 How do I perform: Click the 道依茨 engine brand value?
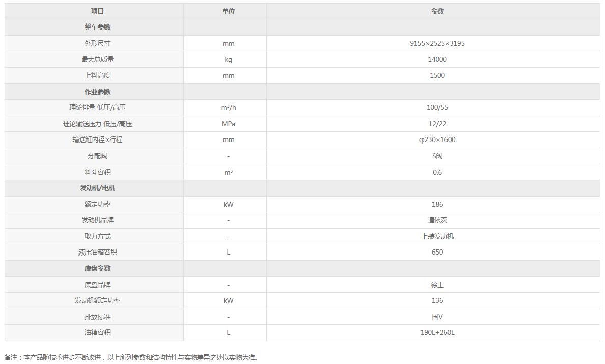[437, 220]
